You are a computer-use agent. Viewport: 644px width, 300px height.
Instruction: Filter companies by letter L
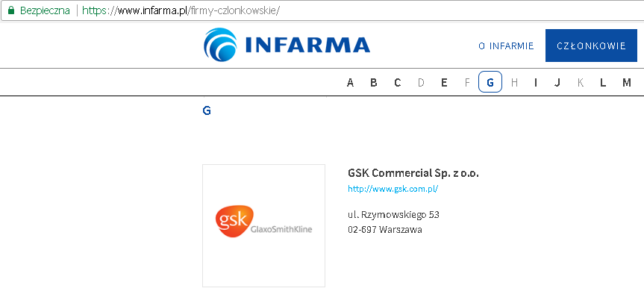point(603,83)
